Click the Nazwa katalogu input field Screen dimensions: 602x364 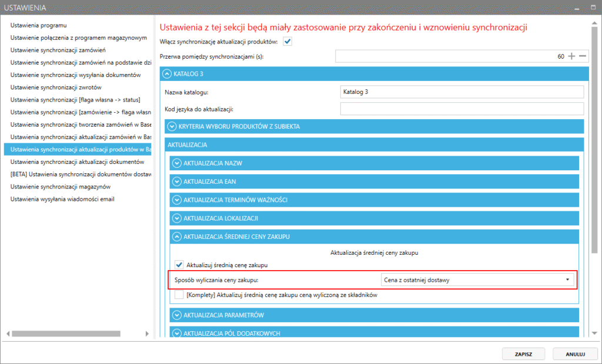pyautogui.click(x=462, y=92)
